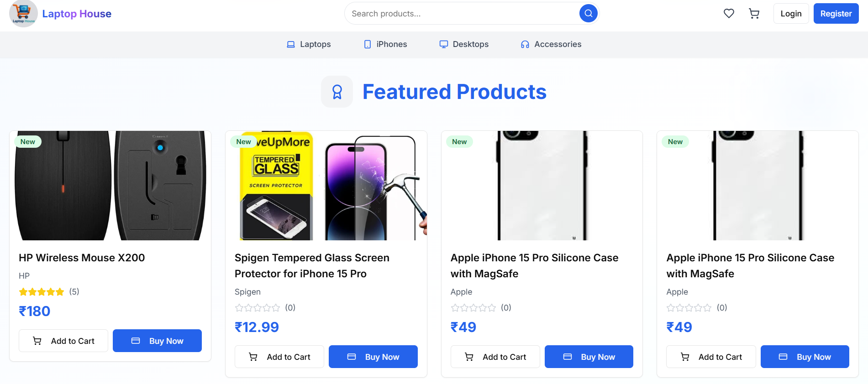Click the smartphone icon next to iPhones

point(368,44)
